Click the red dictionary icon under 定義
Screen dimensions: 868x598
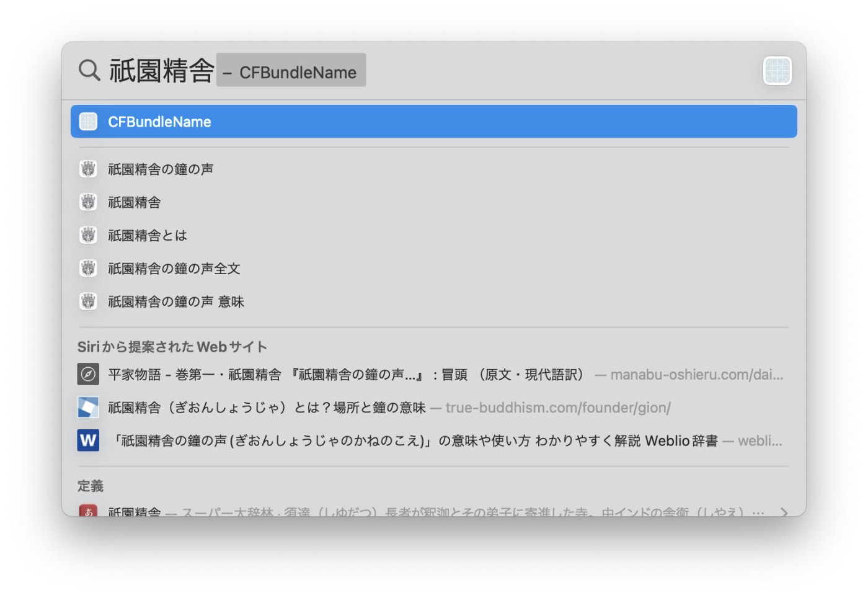[88, 511]
